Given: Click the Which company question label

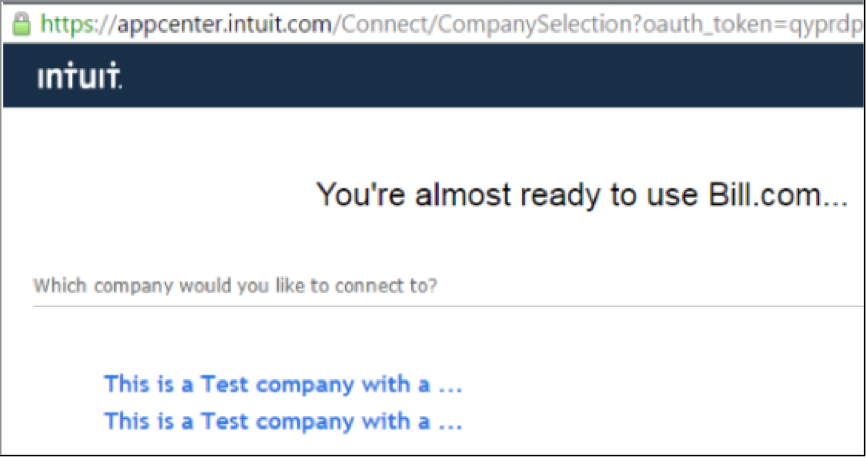Looking at the screenshot, I should click(x=235, y=286).
